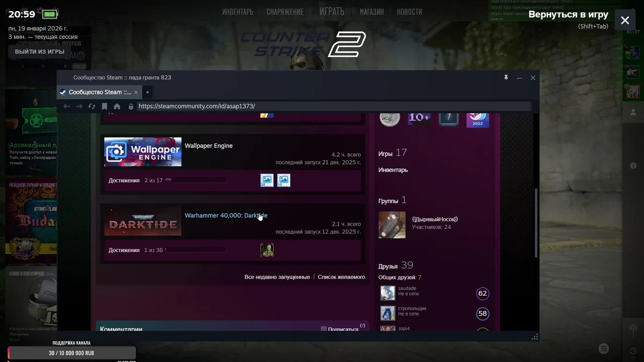Click the profile page vertical scrollbar
Image resolution: width=644 pixels, height=362 pixels.
[x=536, y=224]
